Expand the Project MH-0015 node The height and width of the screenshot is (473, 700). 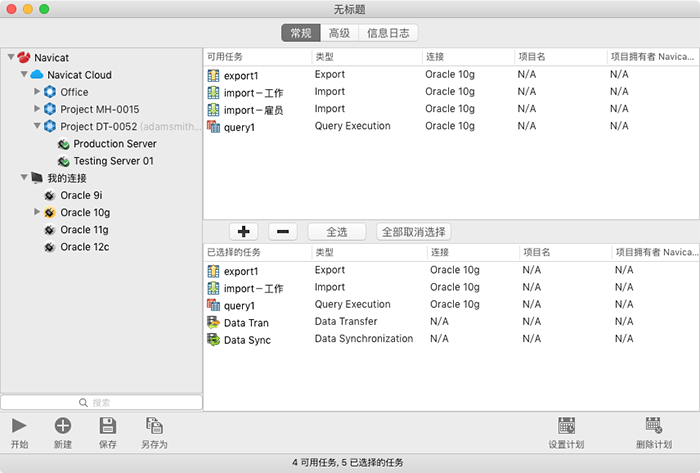pyautogui.click(x=37, y=108)
